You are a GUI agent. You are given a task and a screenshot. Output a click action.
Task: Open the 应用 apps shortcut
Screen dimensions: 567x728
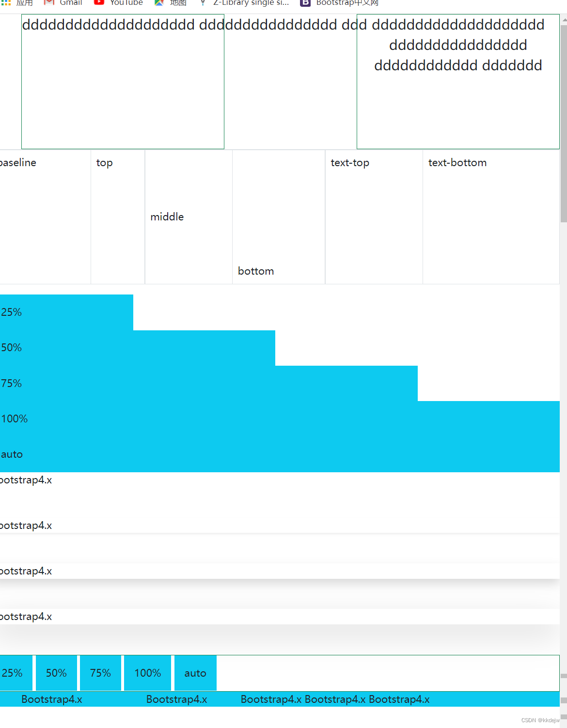[17, 2]
